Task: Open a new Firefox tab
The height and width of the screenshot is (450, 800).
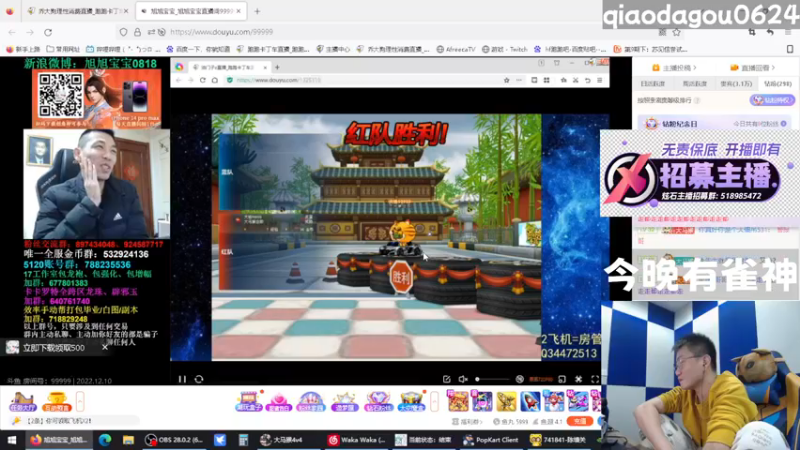Action: [x=257, y=11]
